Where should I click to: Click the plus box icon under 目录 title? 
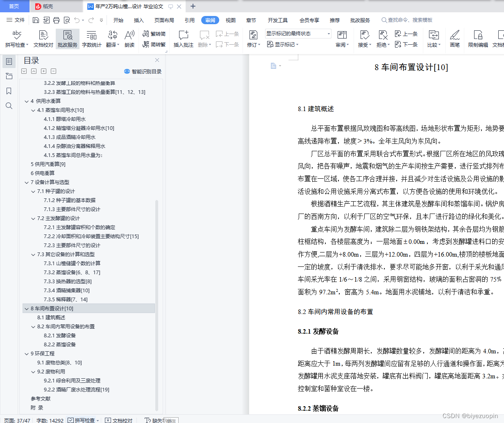(44, 71)
